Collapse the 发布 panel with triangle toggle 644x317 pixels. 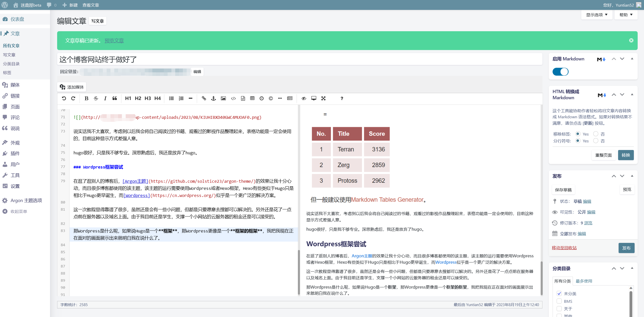click(x=632, y=176)
